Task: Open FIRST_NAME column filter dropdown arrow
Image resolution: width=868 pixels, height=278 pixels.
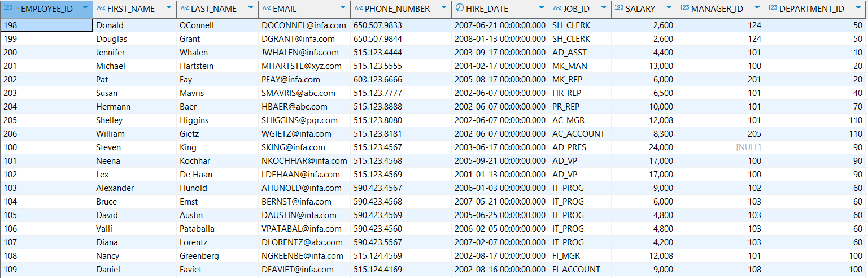Action: click(x=169, y=8)
